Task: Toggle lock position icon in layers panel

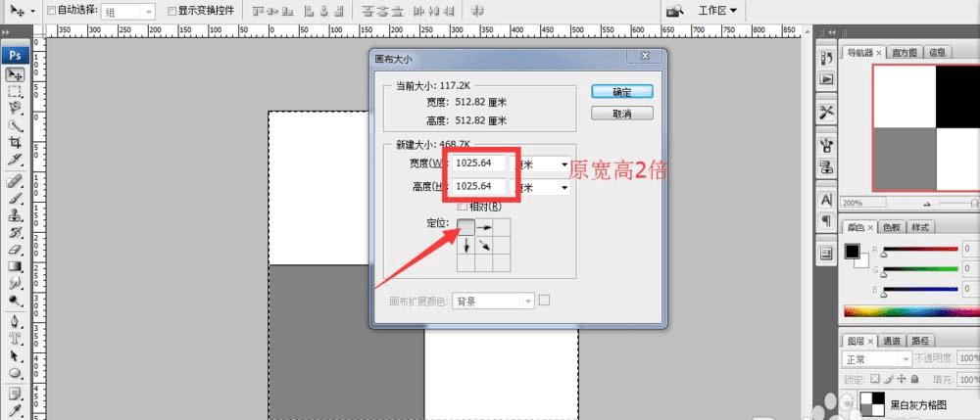Action: (x=902, y=379)
